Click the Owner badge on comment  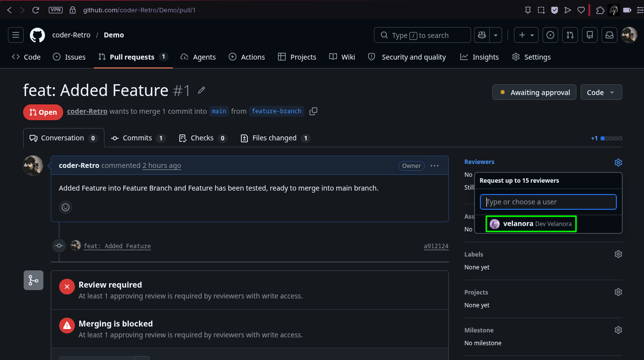coord(411,166)
